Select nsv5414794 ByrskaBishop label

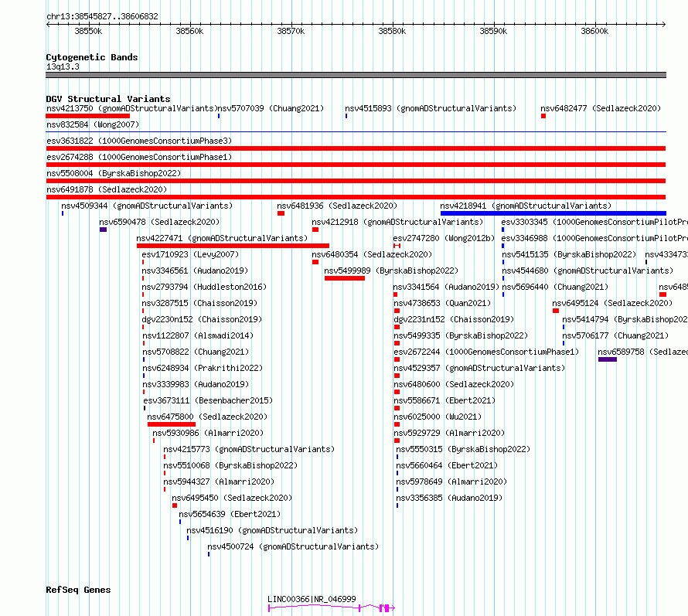pyautogui.click(x=625, y=319)
